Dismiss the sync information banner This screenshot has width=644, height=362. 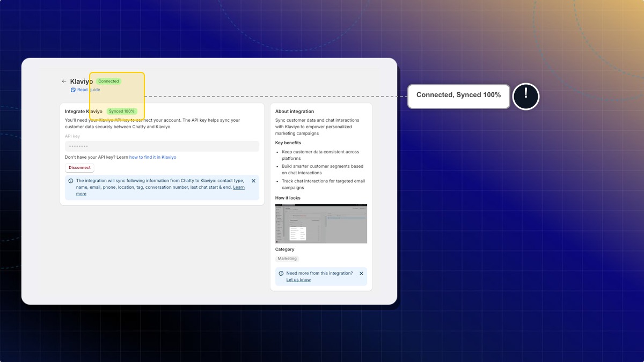253,181
